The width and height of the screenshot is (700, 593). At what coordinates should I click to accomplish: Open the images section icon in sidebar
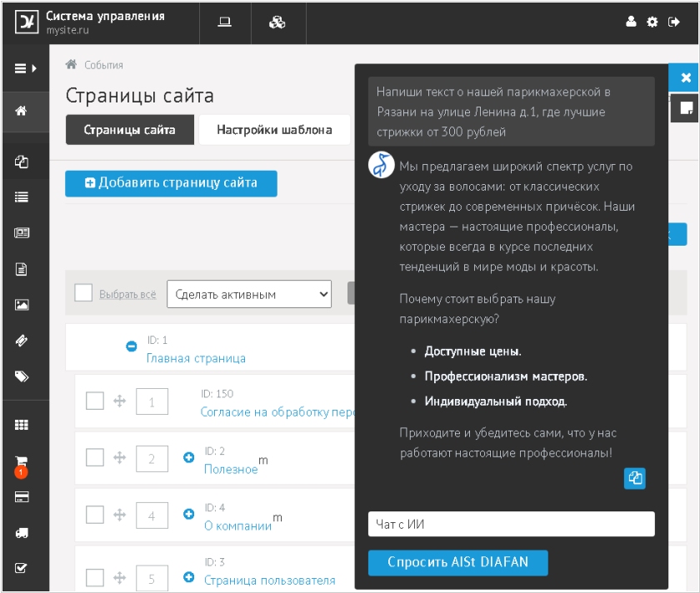[22, 305]
